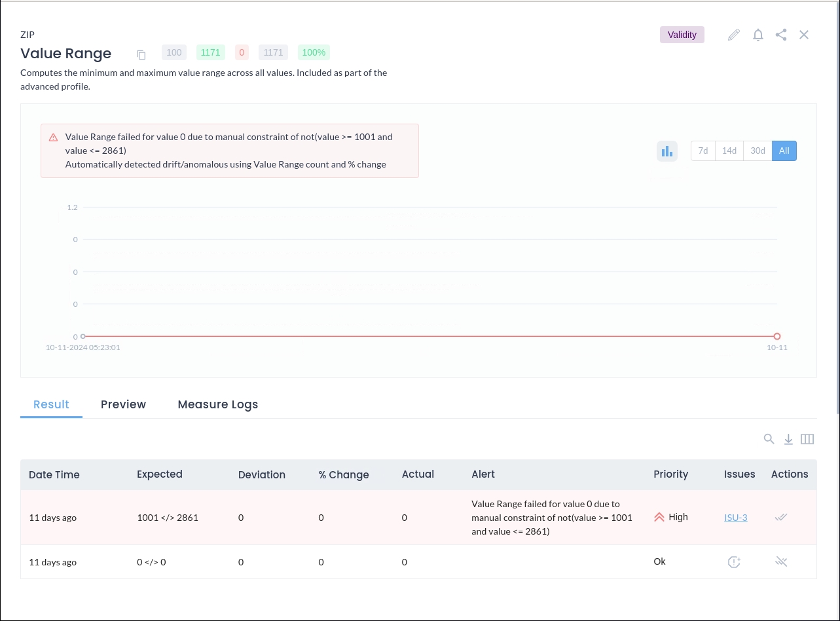Download the results table
The image size is (840, 621).
788,439
